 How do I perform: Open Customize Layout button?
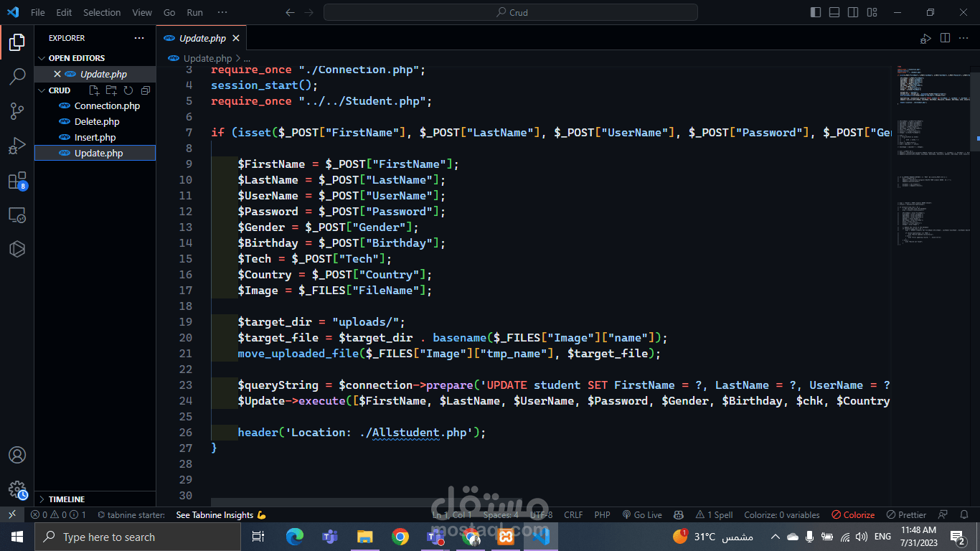tap(872, 12)
